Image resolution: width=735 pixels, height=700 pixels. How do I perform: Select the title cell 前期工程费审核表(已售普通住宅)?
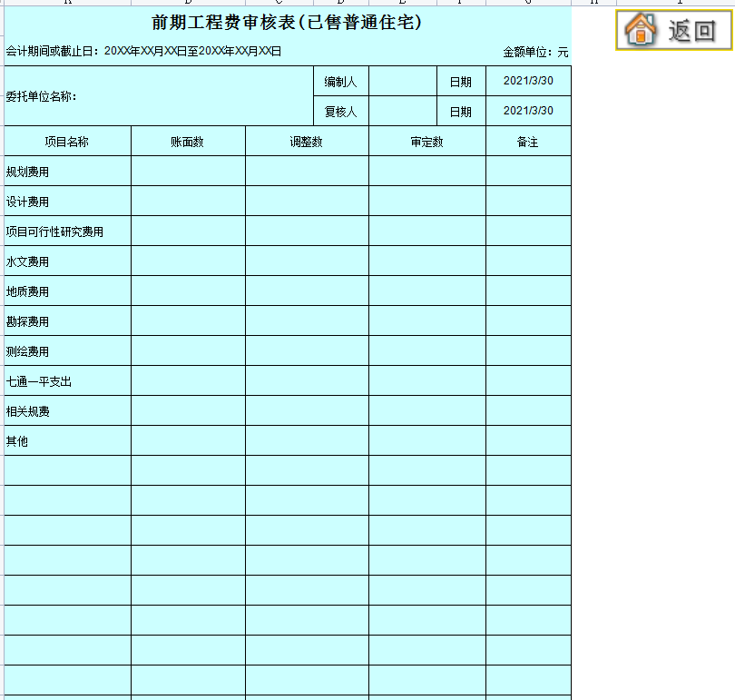pyautogui.click(x=286, y=23)
